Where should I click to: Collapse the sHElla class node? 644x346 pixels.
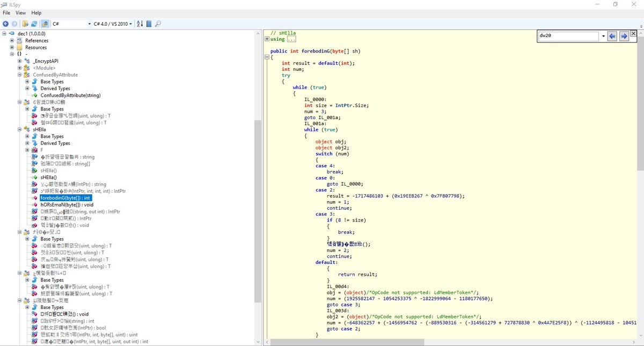click(19, 130)
